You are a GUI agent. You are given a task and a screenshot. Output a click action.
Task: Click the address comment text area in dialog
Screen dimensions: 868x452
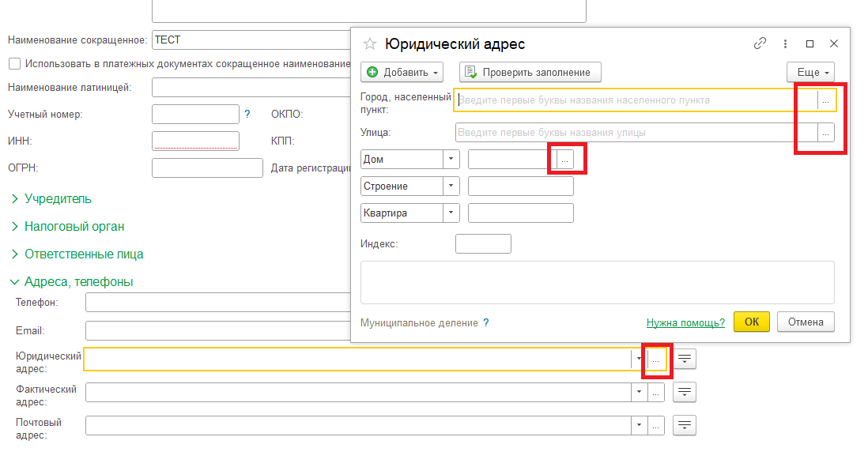pyautogui.click(x=598, y=283)
